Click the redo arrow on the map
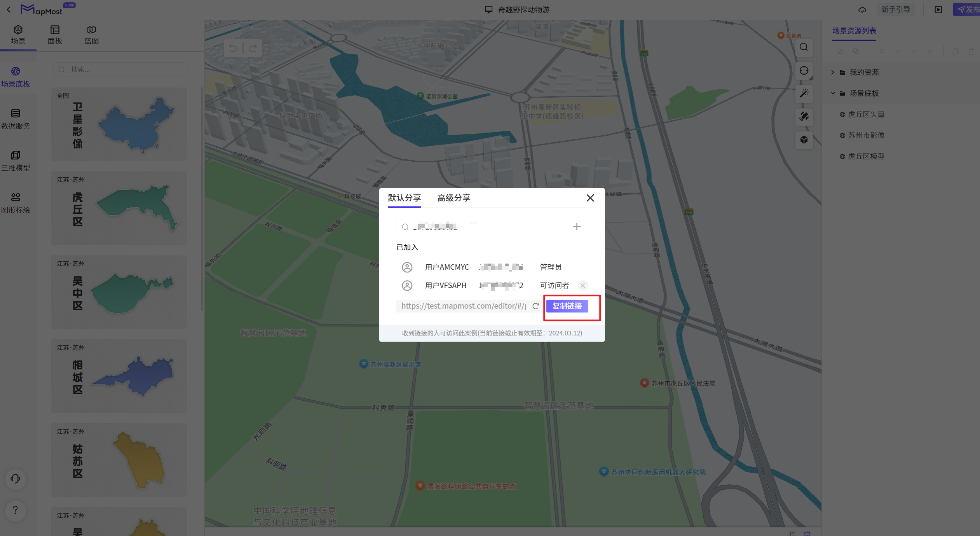This screenshot has height=536, width=980. 253,48
